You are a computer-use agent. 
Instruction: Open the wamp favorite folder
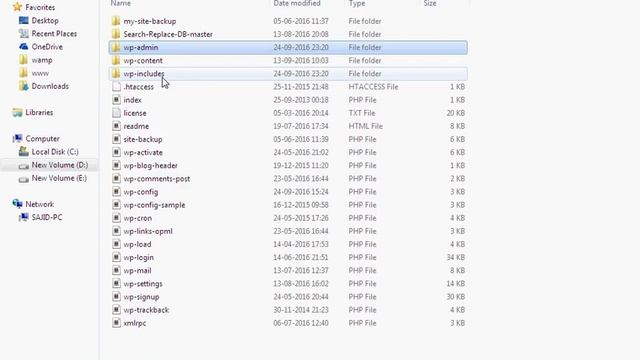pyautogui.click(x=42, y=60)
